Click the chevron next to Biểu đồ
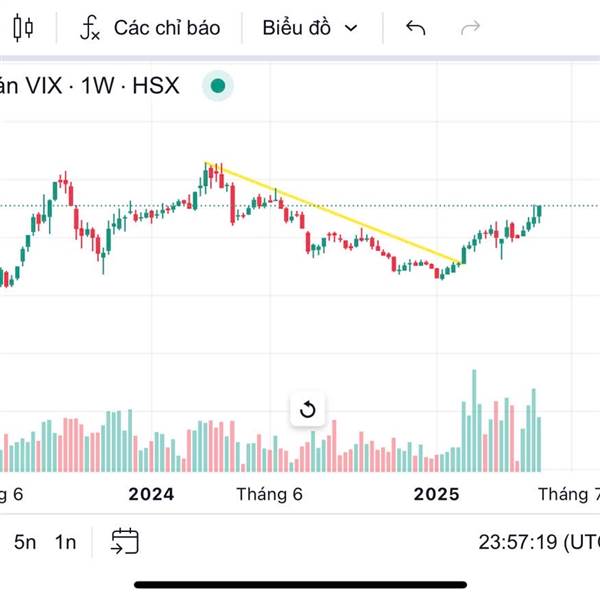The width and height of the screenshot is (600, 600). [351, 28]
